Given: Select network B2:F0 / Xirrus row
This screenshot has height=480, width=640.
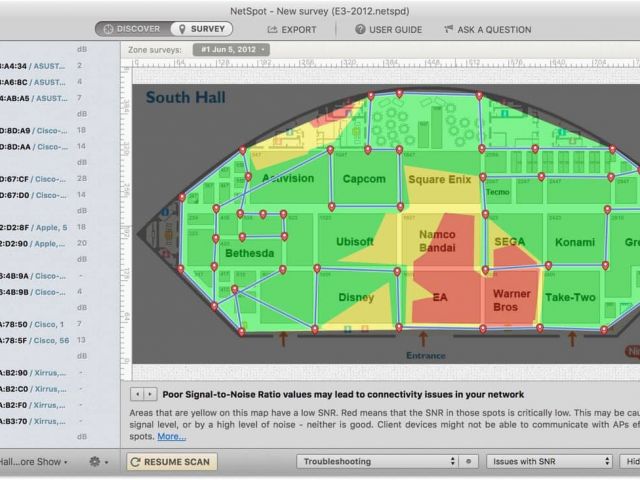Looking at the screenshot, I should 60,405.
